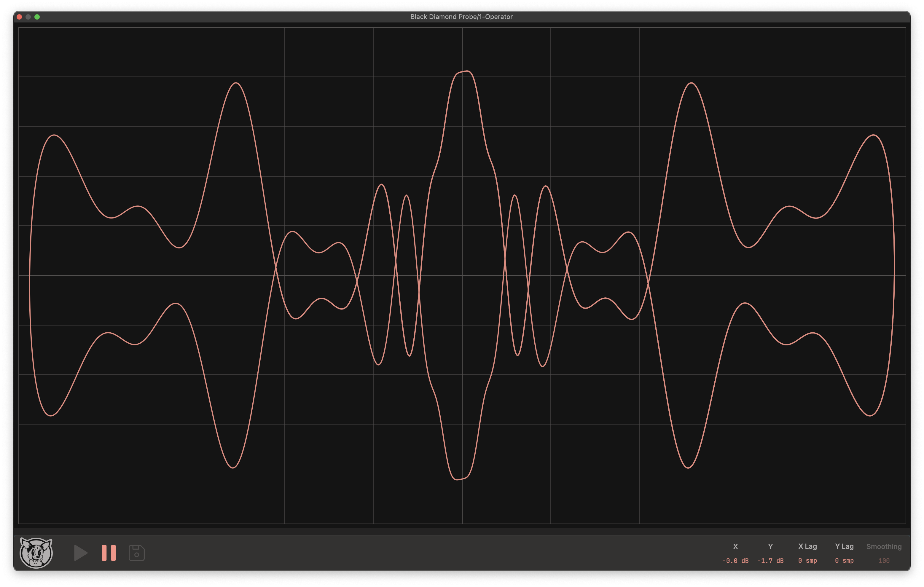Click the X label above the gain value
The image size is (924, 587).
(x=735, y=546)
